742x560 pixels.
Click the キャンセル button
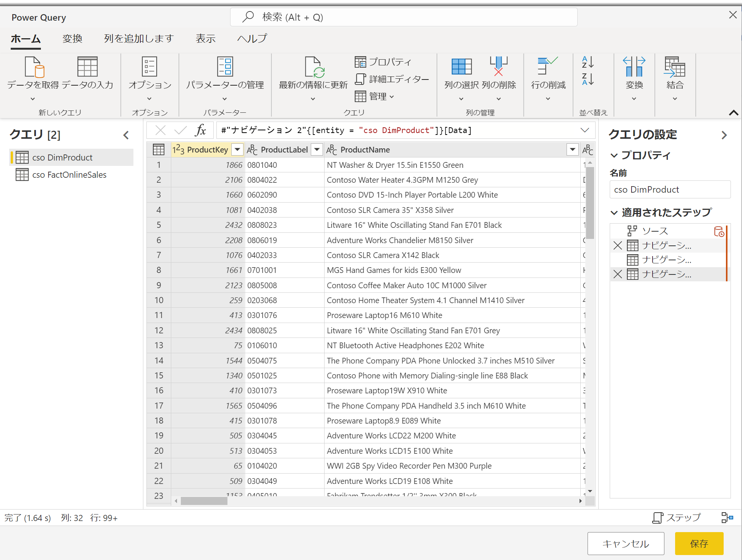(x=625, y=544)
